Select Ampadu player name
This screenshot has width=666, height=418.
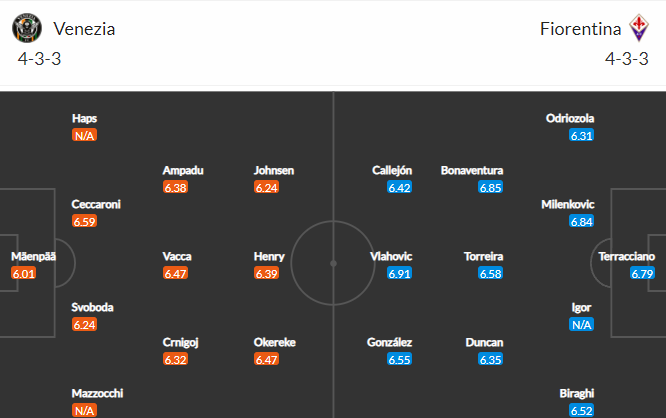[182, 170]
